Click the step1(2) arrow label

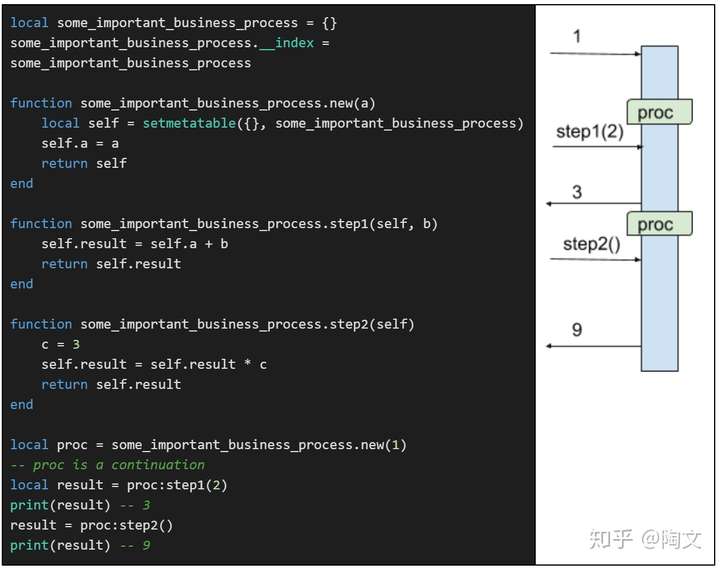(x=589, y=132)
